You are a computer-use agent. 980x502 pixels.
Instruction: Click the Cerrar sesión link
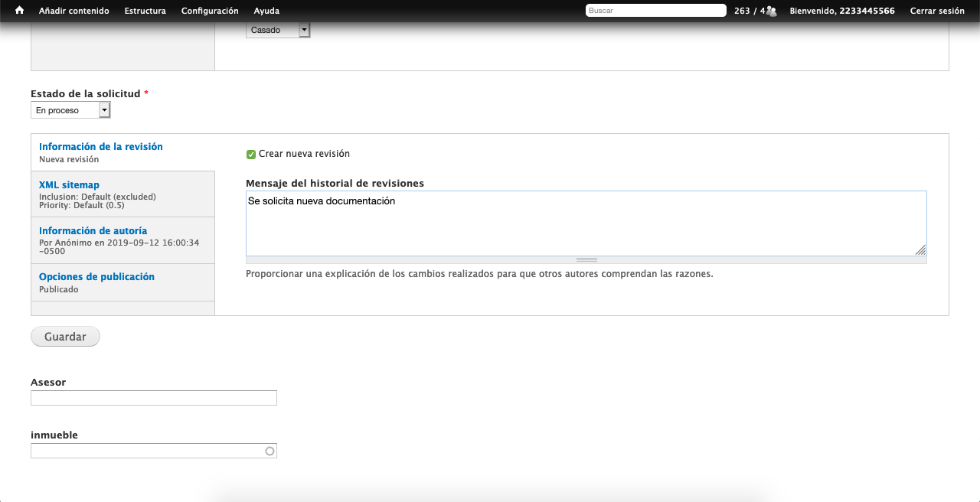937,11
